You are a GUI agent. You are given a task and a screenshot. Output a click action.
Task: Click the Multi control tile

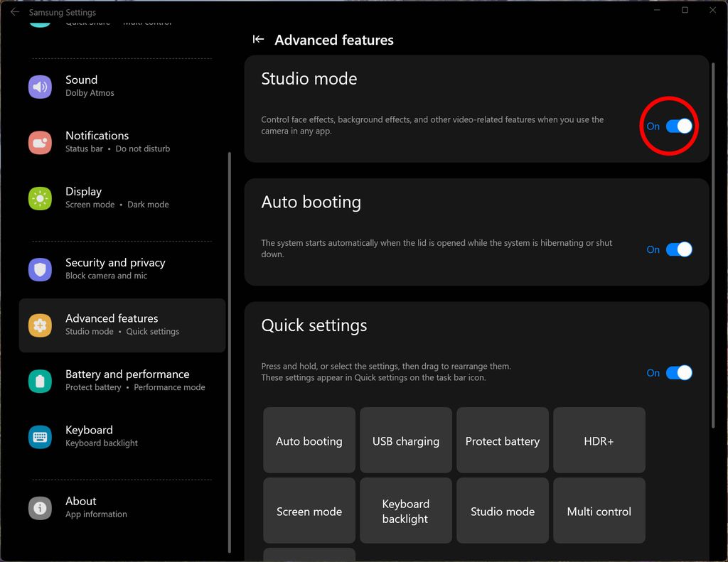click(x=599, y=511)
